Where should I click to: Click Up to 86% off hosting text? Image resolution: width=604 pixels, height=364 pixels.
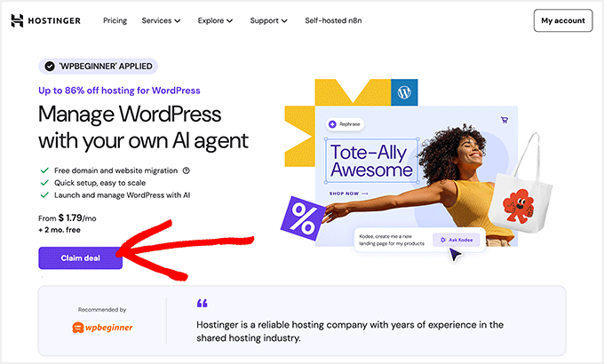[119, 91]
